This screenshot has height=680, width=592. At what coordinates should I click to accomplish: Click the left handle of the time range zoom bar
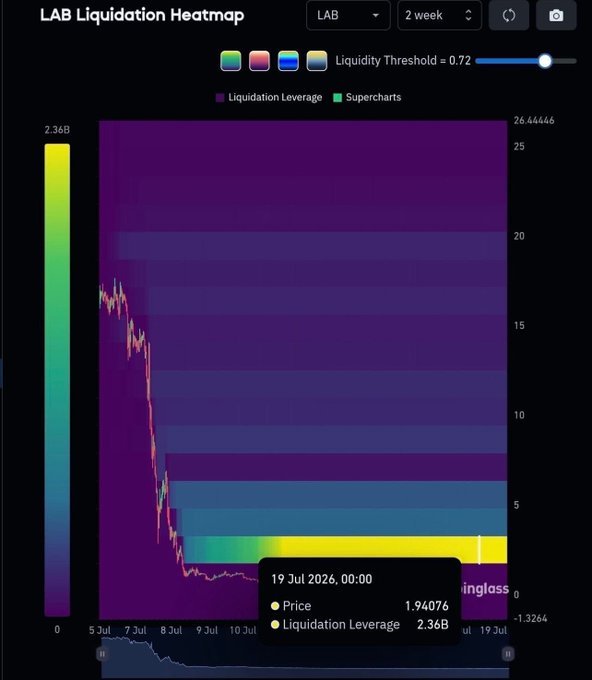102,654
